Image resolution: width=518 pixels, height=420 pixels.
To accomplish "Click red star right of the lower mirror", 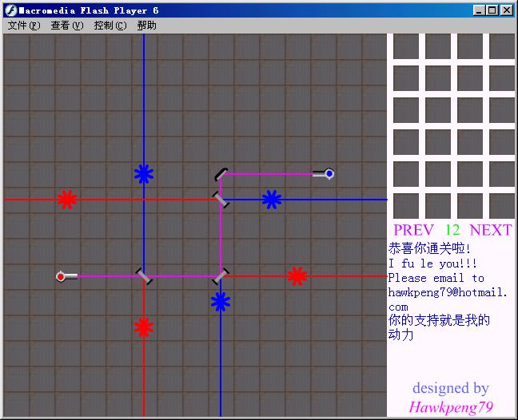I will coord(297,276).
